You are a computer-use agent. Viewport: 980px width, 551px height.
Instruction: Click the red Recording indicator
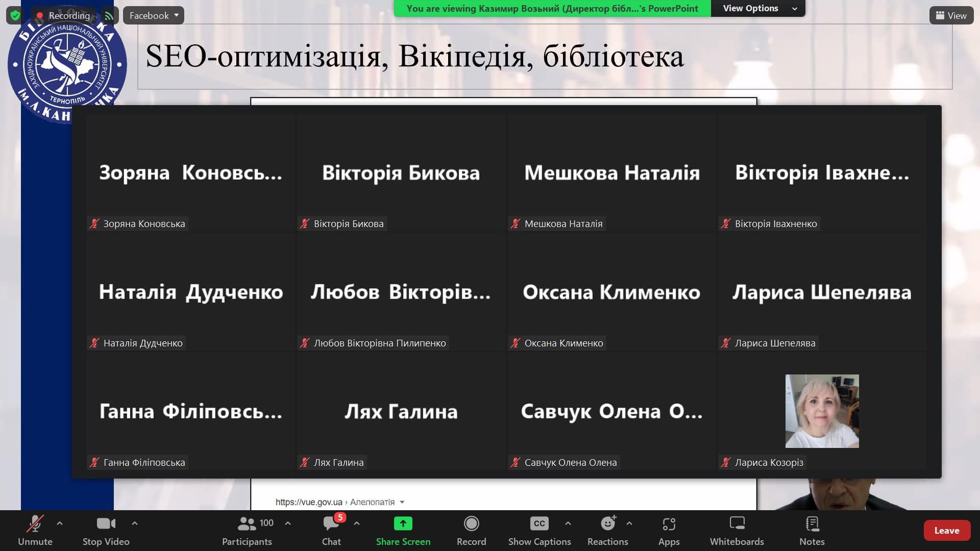coord(63,15)
